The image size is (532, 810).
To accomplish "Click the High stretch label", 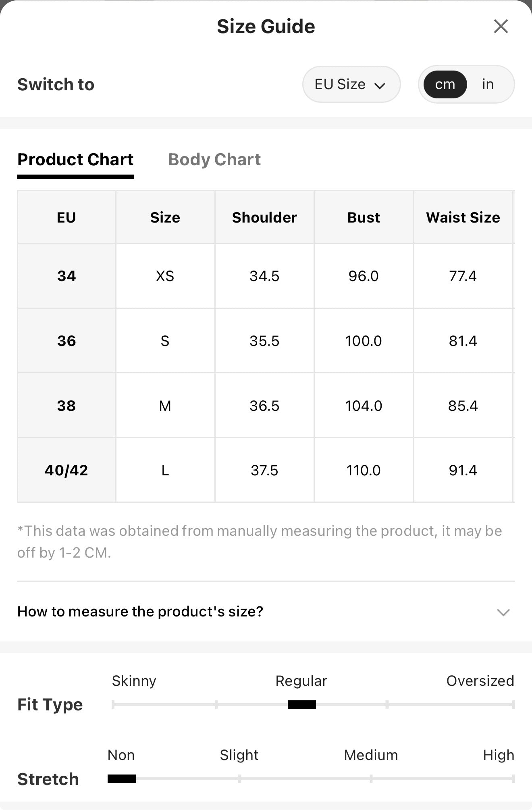I will click(x=499, y=755).
